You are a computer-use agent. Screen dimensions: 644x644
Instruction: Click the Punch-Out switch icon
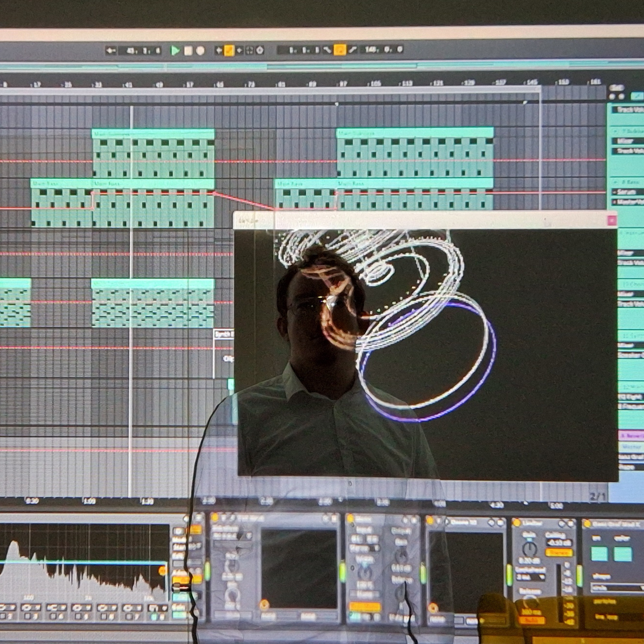(352, 50)
